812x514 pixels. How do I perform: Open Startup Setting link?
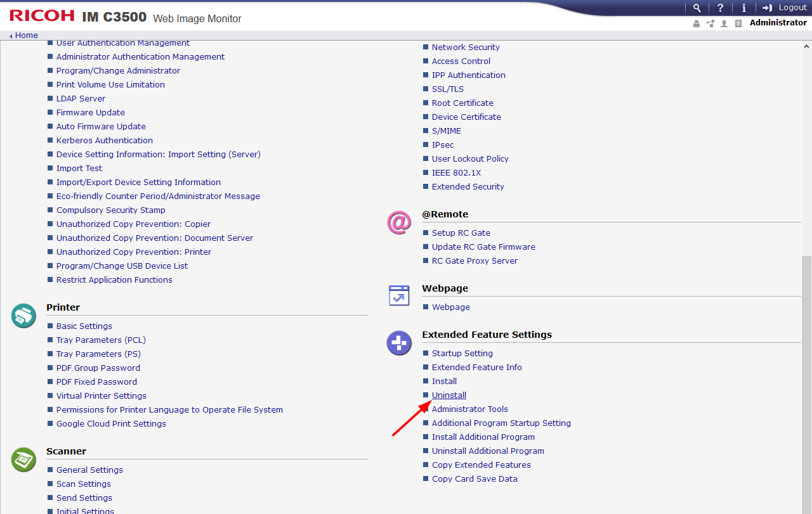[462, 354]
